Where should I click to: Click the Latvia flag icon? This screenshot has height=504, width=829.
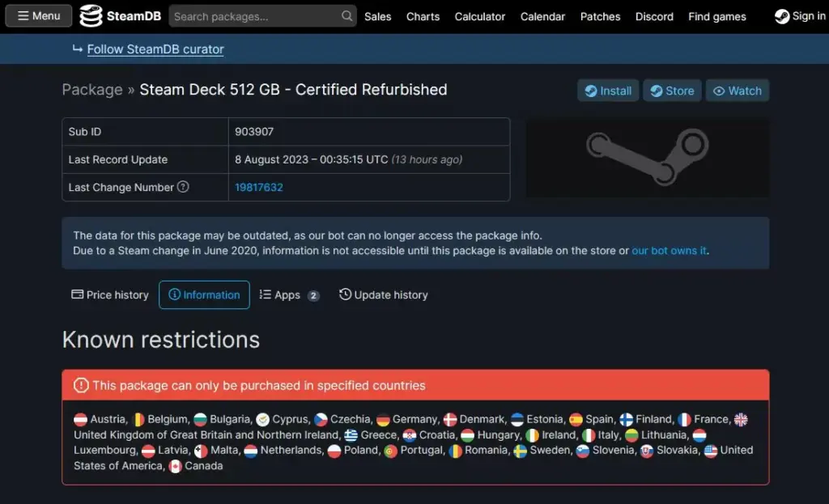[x=148, y=451]
